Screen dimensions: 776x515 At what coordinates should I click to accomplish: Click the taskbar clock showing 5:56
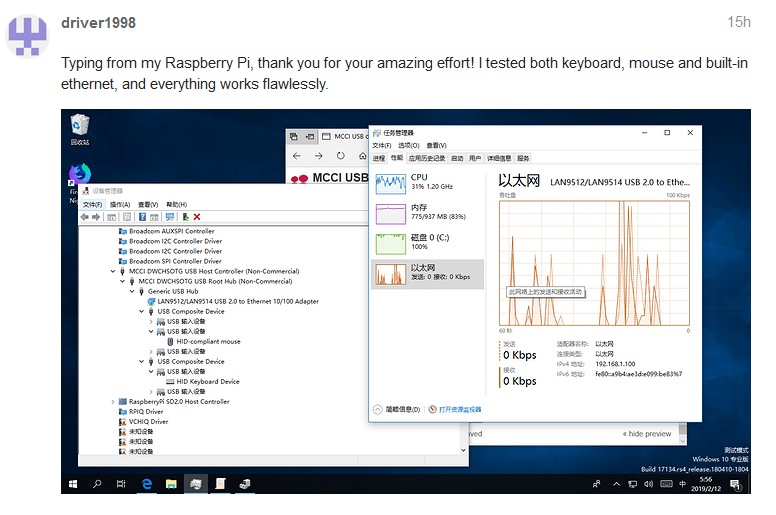pos(706,484)
